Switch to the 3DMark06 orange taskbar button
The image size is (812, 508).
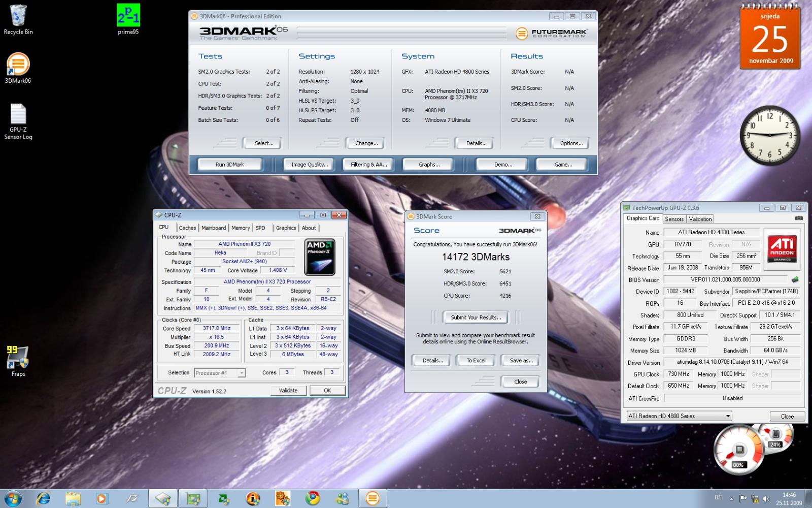373,498
